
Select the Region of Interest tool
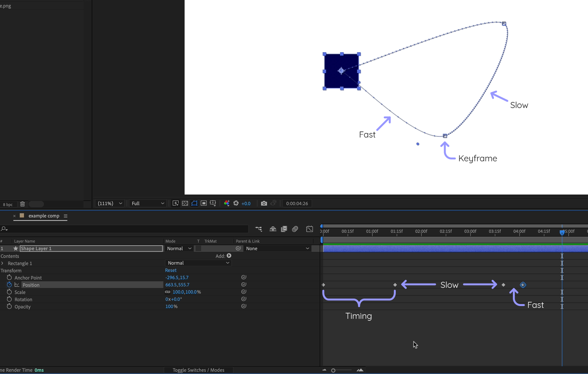point(204,203)
